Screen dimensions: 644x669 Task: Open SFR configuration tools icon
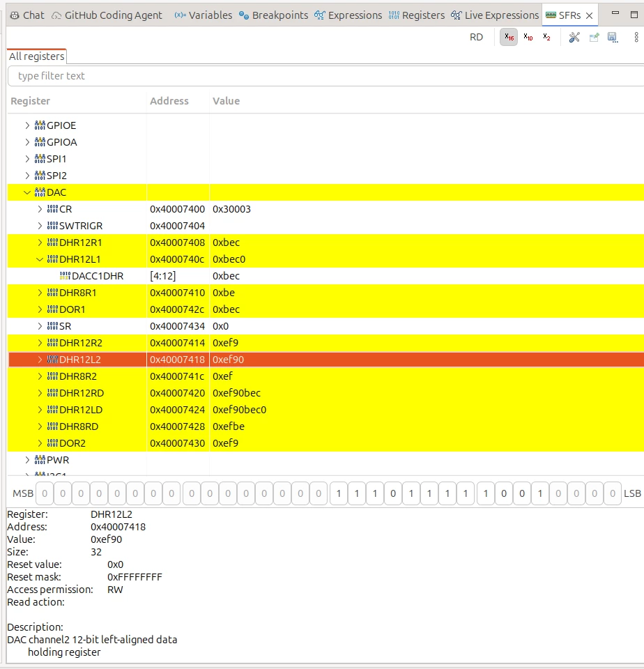pyautogui.click(x=574, y=38)
